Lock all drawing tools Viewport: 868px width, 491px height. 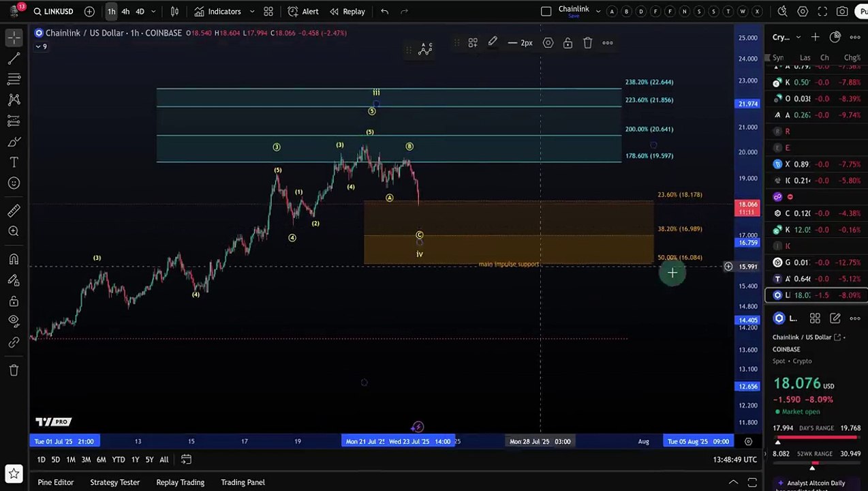[x=14, y=301]
